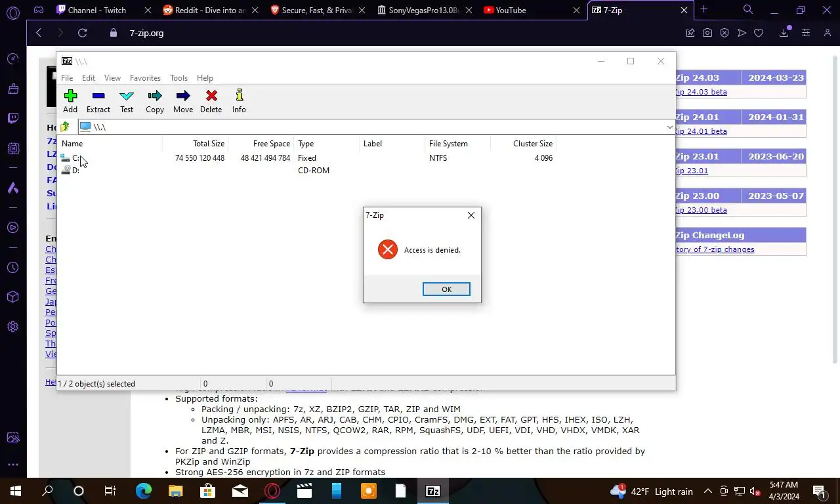Reload the 7-zip.org page
840x504 pixels.
pyautogui.click(x=82, y=33)
